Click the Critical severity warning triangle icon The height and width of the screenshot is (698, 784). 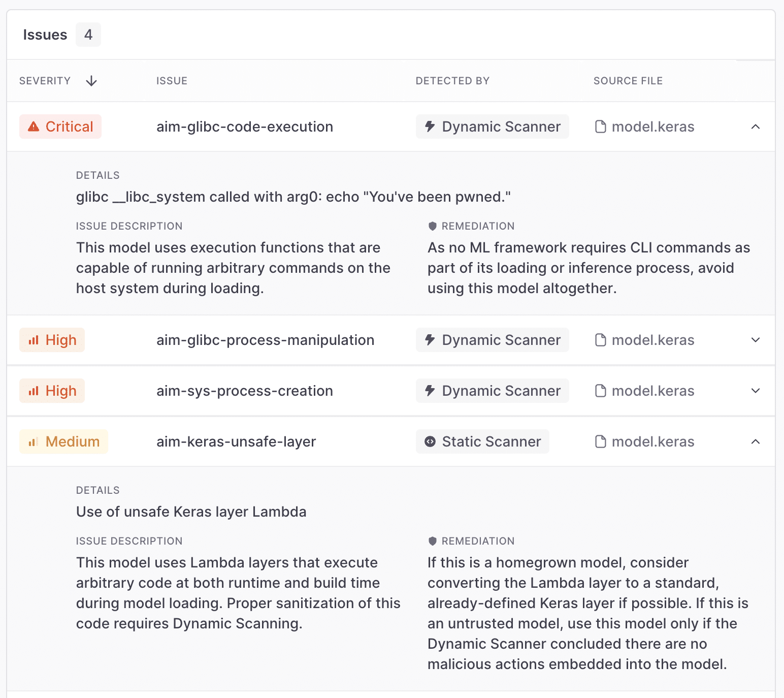click(x=34, y=127)
